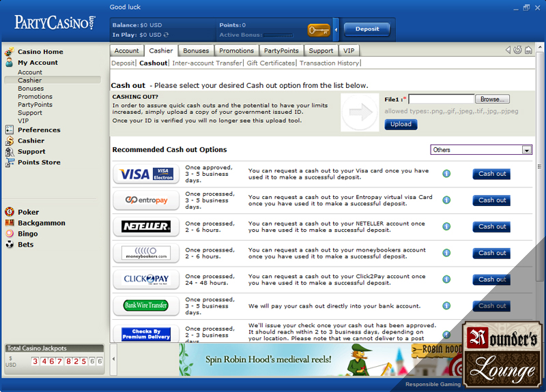Show info for the Bank Wire Transfer
The height and width of the screenshot is (392, 546).
tap(446, 305)
